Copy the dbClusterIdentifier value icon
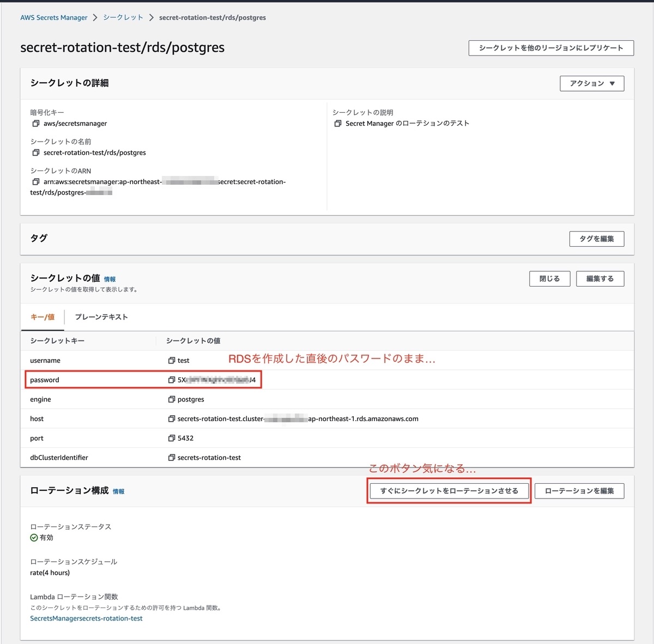Viewport: 654px width, 644px height. pyautogui.click(x=172, y=458)
